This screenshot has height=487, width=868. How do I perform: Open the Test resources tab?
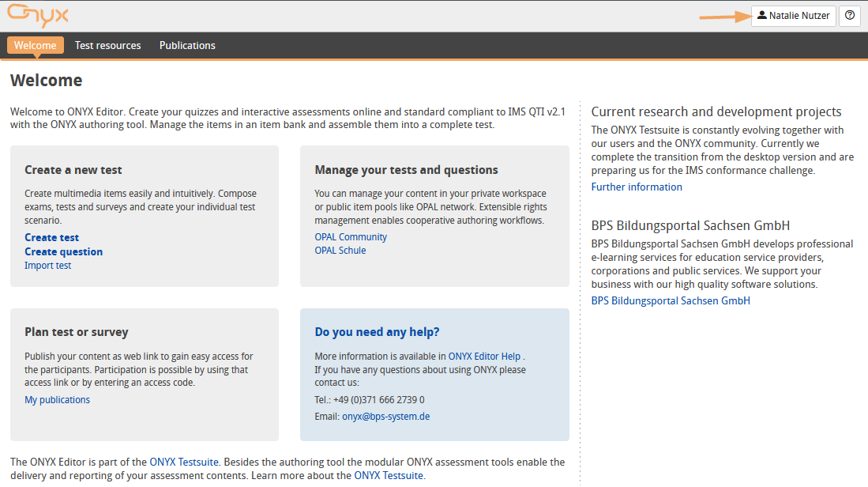(107, 46)
